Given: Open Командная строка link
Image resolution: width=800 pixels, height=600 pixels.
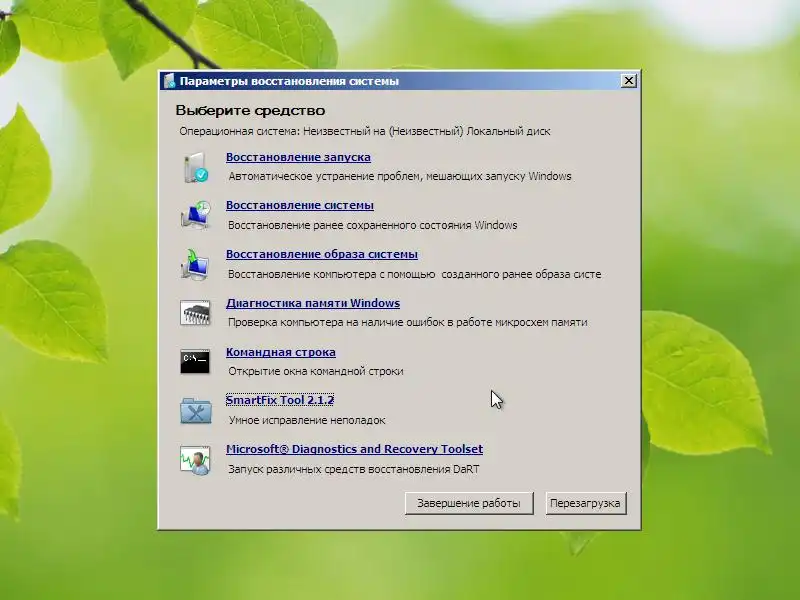Looking at the screenshot, I should click(x=281, y=352).
